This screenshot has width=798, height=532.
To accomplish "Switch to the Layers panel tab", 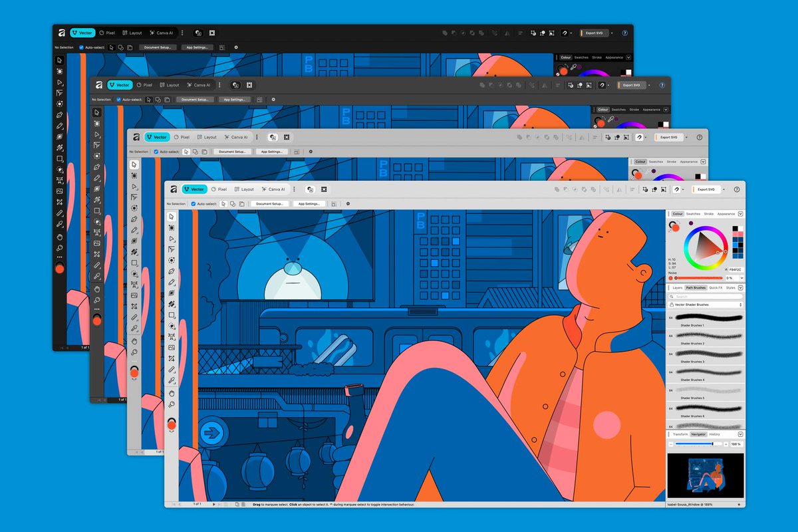I will pyautogui.click(x=677, y=288).
